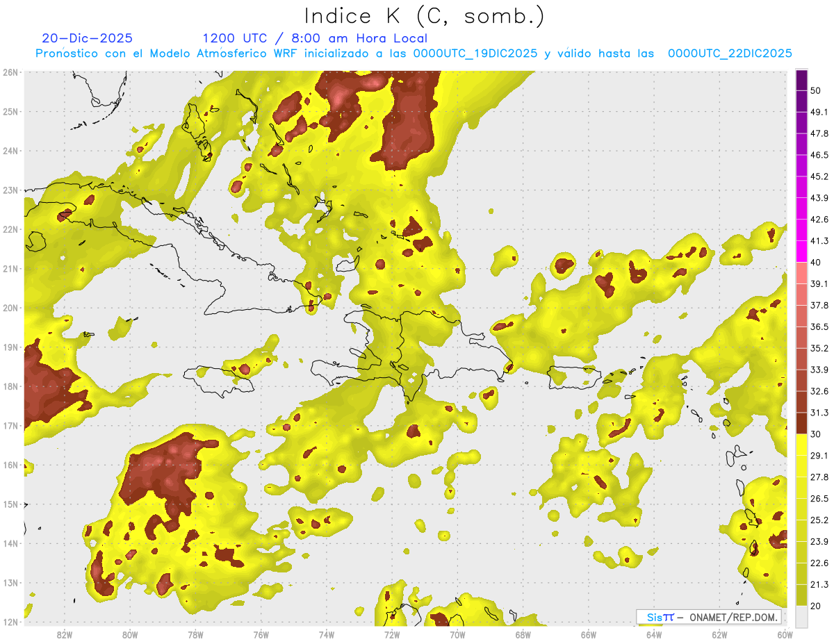
Task: Click the "78W" longitude label
Action: pyautogui.click(x=195, y=634)
